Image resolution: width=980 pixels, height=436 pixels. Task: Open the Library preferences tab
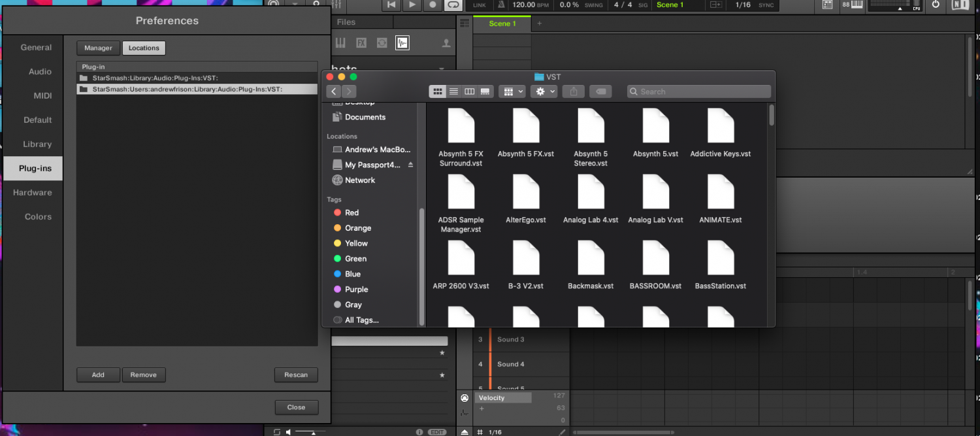[37, 144]
